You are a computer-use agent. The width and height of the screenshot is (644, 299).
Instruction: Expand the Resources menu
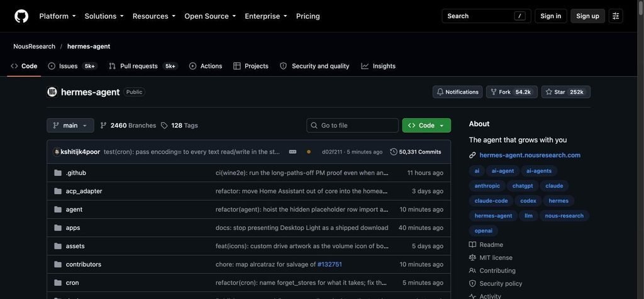coord(154,16)
